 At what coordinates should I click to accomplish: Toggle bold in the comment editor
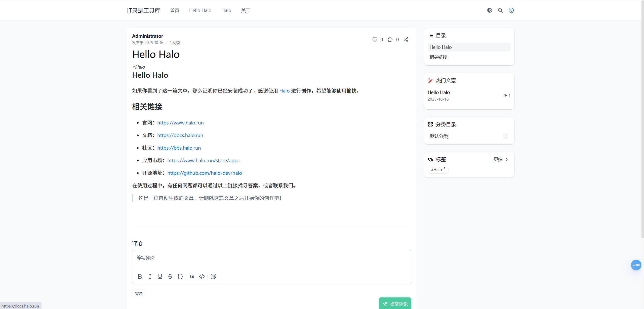[x=140, y=276]
